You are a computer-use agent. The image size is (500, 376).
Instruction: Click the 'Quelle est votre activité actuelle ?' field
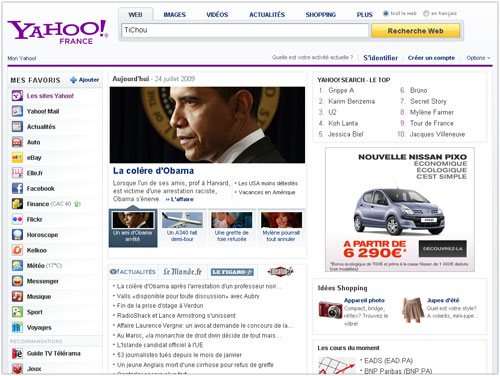coord(312,57)
